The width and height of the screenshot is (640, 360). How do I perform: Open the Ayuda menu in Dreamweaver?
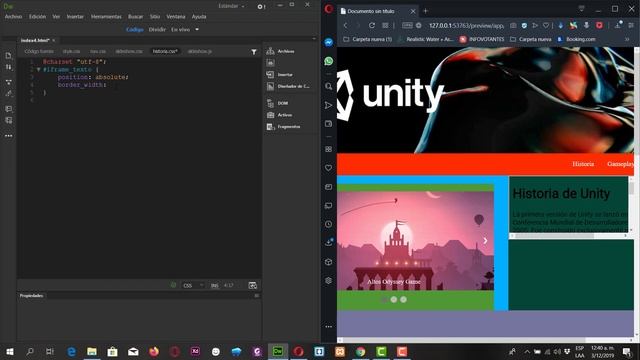coord(199,17)
